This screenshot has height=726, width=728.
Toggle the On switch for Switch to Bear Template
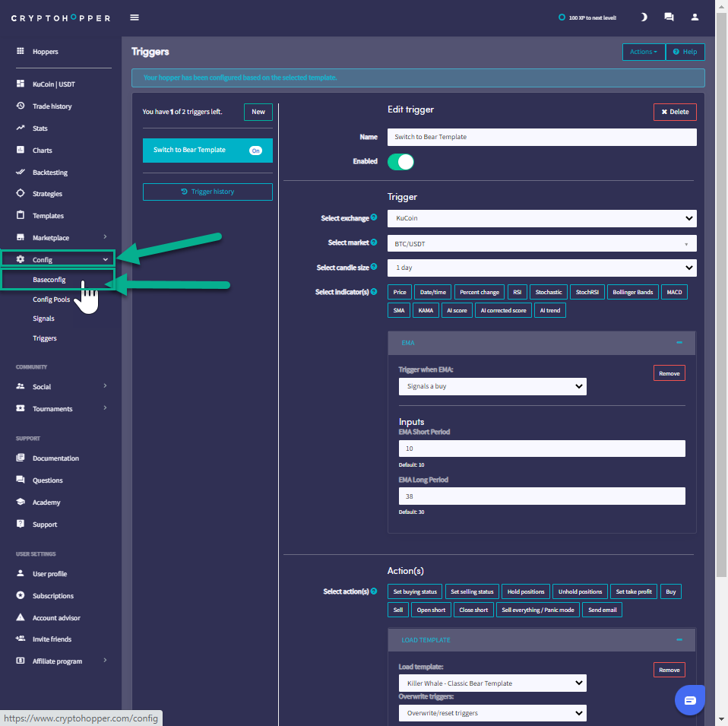pos(255,151)
